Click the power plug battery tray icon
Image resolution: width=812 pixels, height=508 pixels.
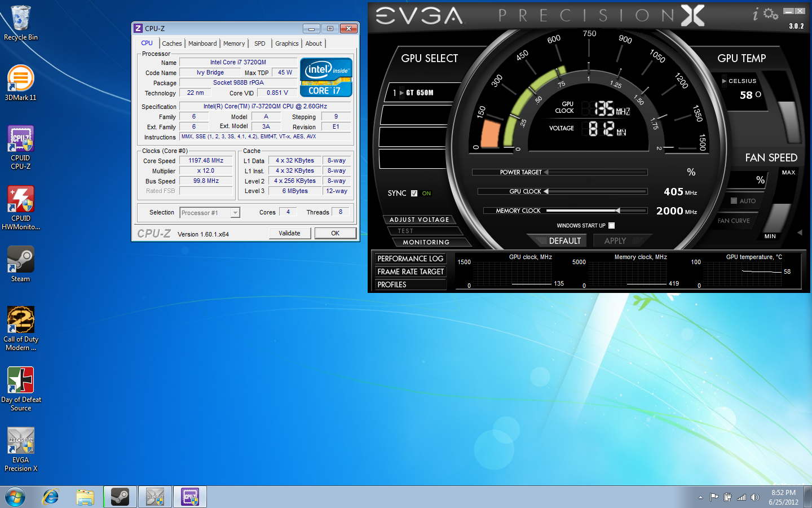coord(727,497)
